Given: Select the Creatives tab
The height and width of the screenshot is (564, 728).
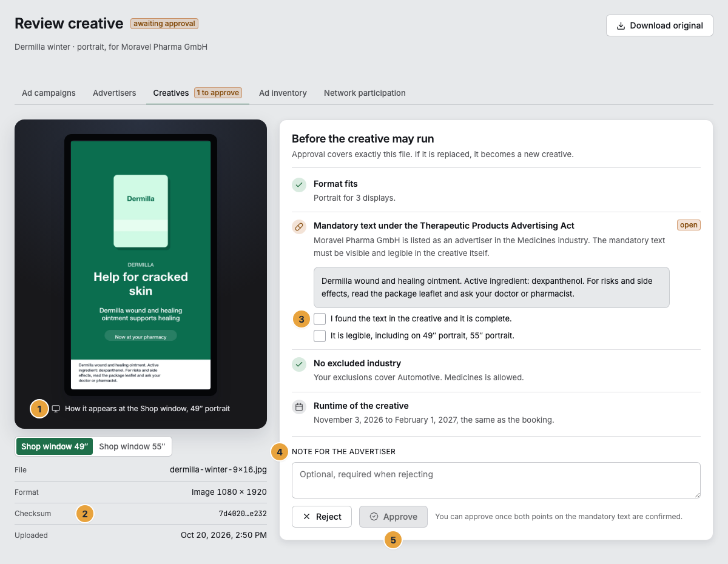Looking at the screenshot, I should click(x=198, y=93).
